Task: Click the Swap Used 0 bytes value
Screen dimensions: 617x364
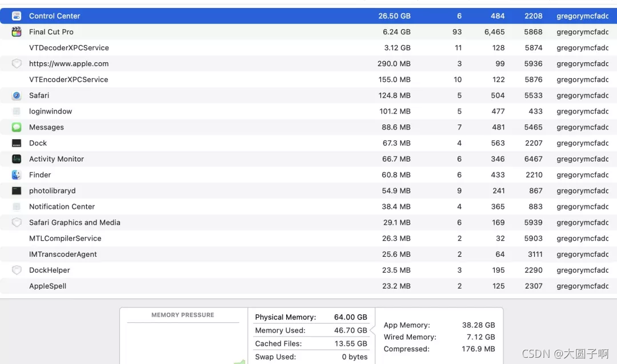Action: (355, 357)
